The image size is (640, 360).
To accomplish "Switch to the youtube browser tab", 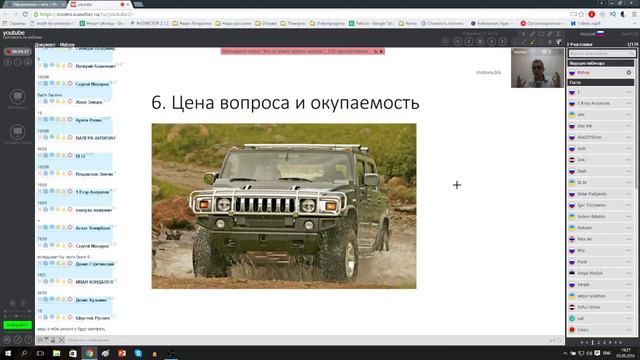I will tap(99, 4).
